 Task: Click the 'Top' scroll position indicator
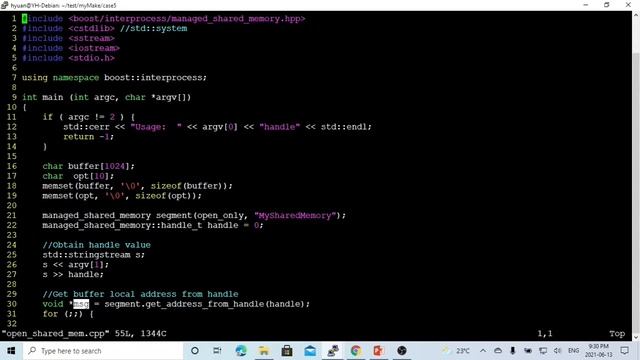pos(617,333)
